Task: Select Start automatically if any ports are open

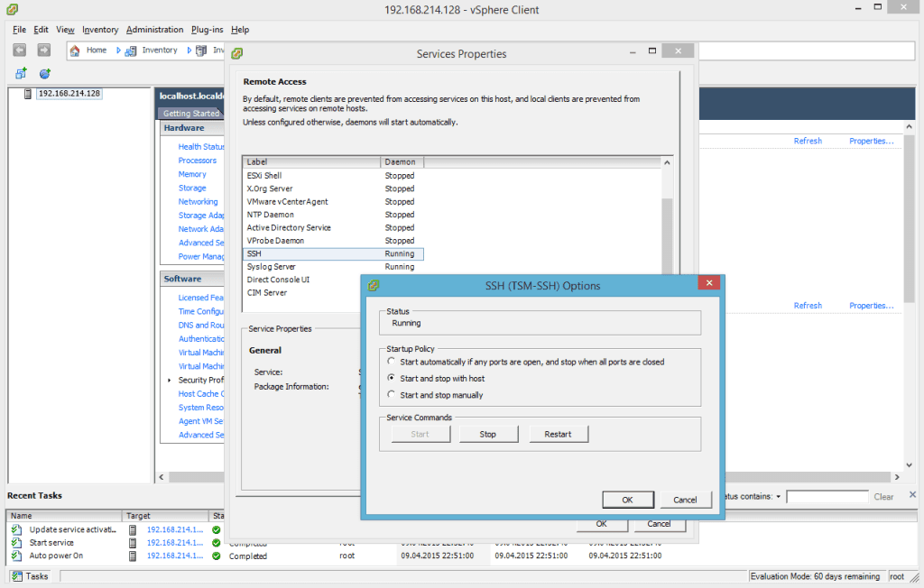Action: (x=392, y=361)
